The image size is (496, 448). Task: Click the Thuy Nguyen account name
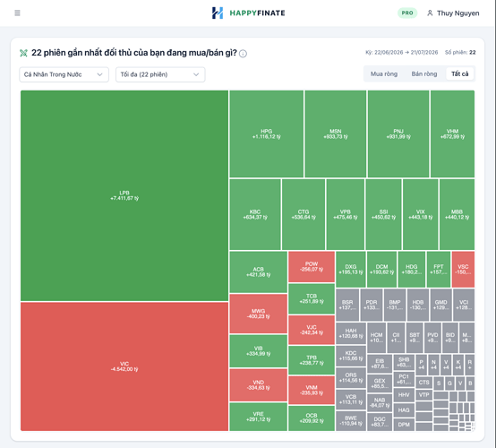point(458,13)
